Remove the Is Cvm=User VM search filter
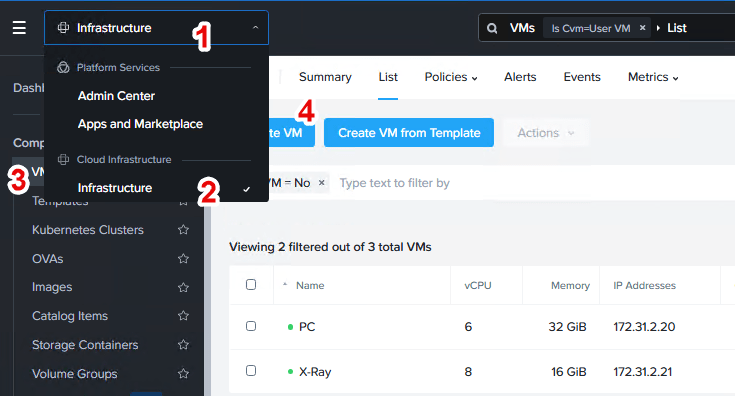The width and height of the screenshot is (735, 396). 643,28
